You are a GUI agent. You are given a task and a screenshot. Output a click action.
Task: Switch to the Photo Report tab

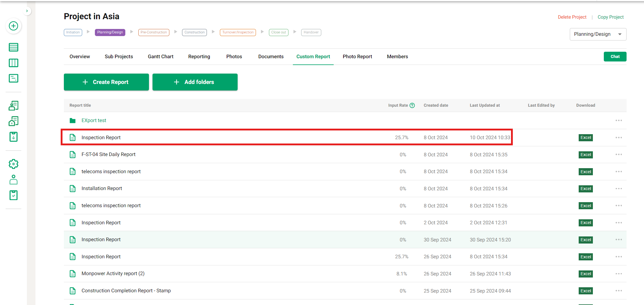tap(357, 57)
